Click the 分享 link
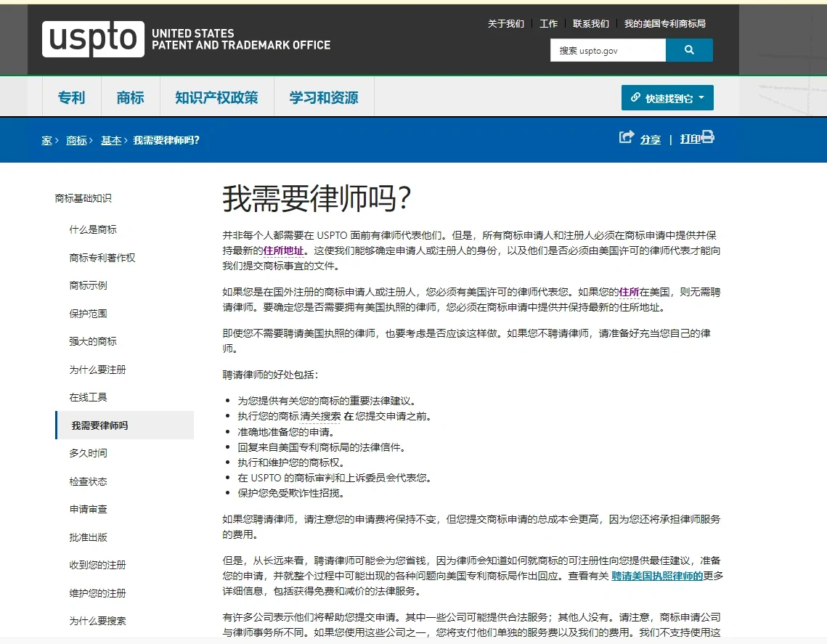Screen dimensions: 827x644 [651, 139]
